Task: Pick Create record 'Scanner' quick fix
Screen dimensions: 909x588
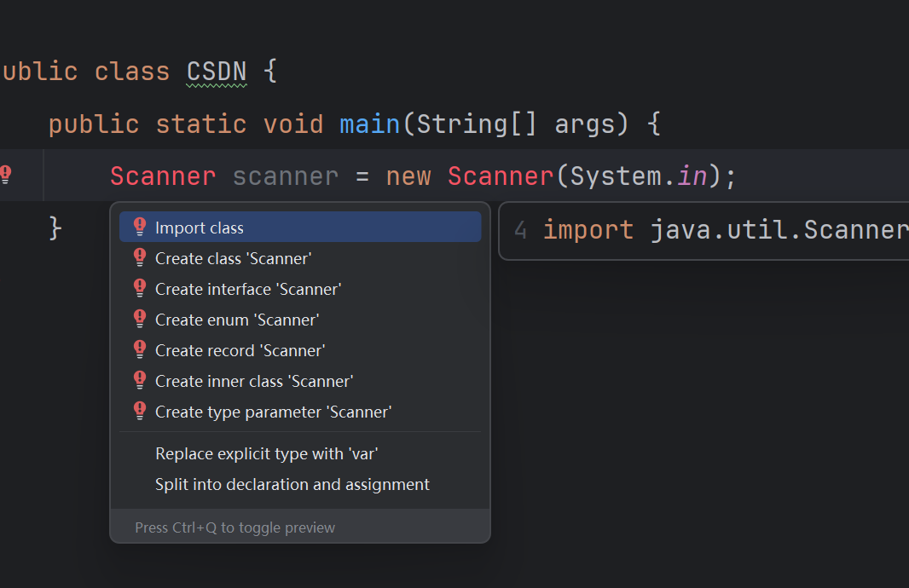Action: (299, 350)
